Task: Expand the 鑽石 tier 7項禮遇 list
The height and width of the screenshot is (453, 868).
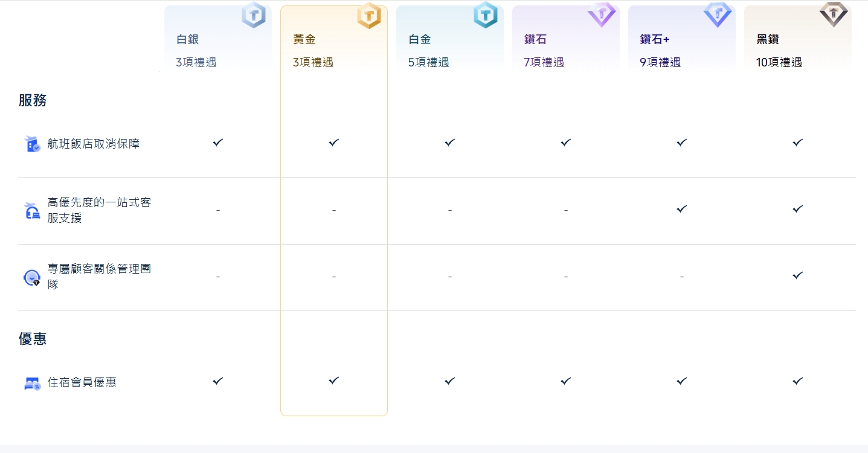Action: [x=543, y=62]
